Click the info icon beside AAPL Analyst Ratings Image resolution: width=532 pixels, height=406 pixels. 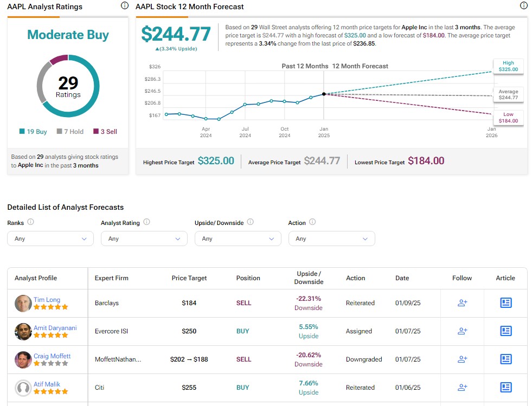coord(125,6)
